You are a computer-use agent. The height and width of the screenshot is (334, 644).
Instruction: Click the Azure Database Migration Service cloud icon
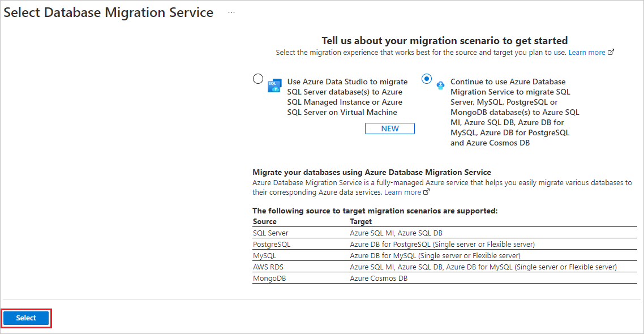440,85
